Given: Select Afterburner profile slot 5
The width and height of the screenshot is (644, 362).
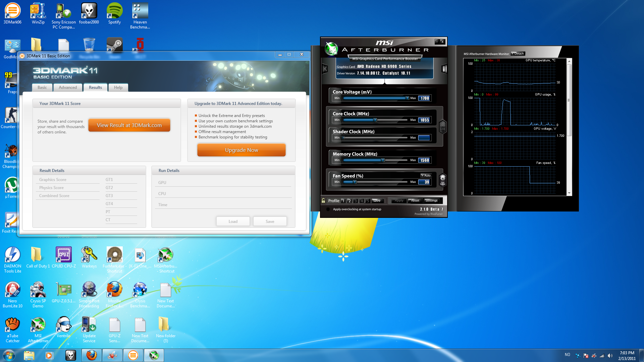Looking at the screenshot, I should click(368, 201).
